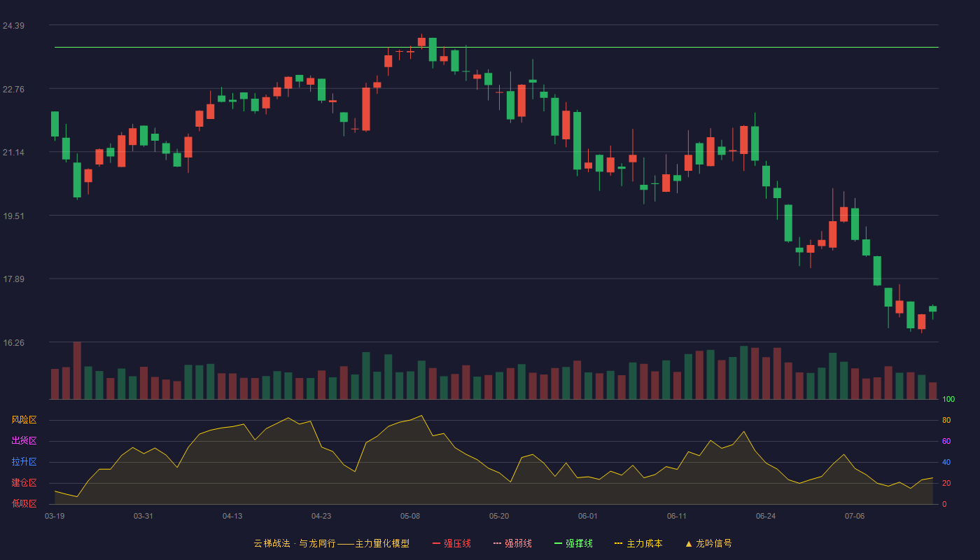Click the 龙吟信号 triangle legend icon

coord(688,543)
